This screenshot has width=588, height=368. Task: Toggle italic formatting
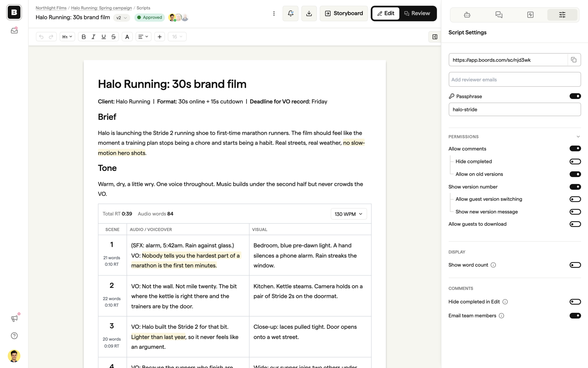pos(93,37)
